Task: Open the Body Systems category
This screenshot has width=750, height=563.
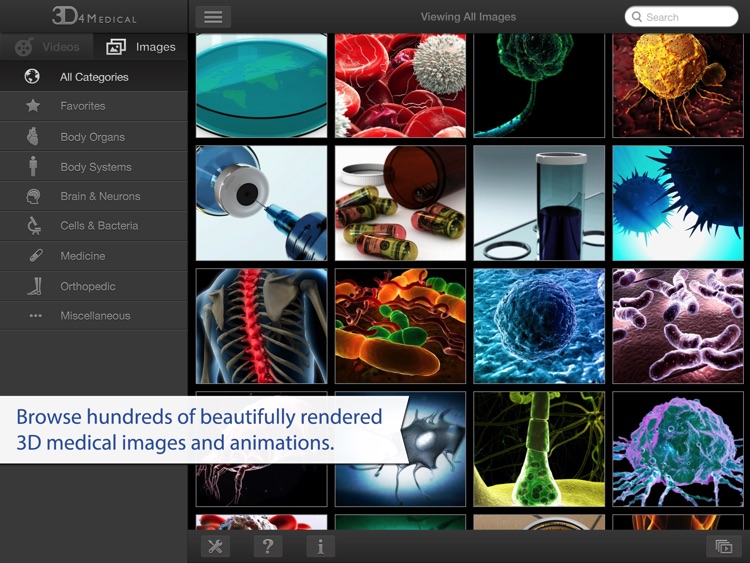Action: tap(94, 167)
